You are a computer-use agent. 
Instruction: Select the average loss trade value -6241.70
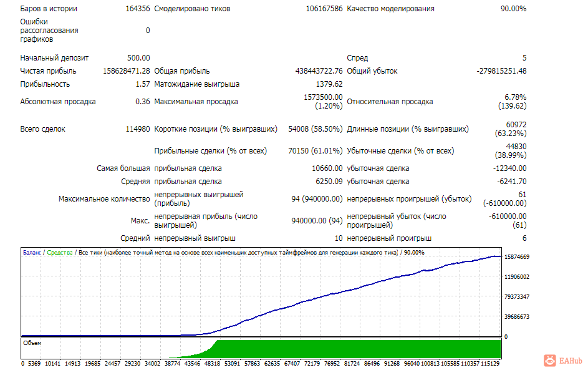(511, 182)
